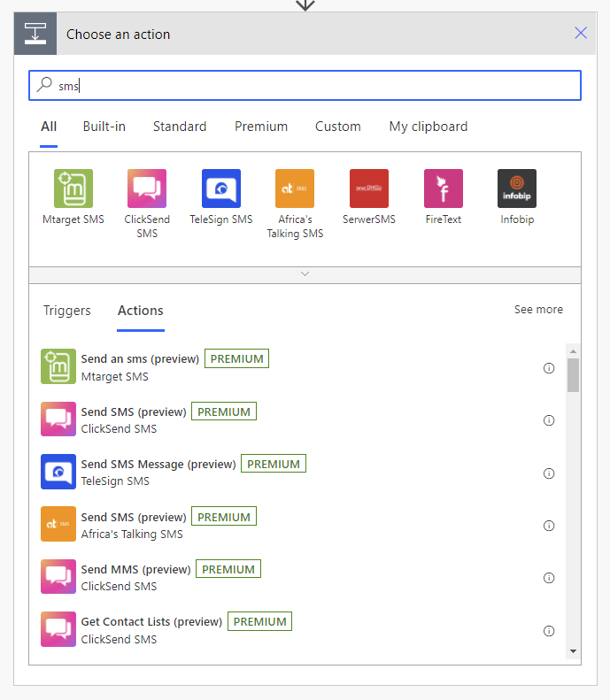Click the scroll up arrow in actions list
The height and width of the screenshot is (700, 610).
(x=573, y=351)
